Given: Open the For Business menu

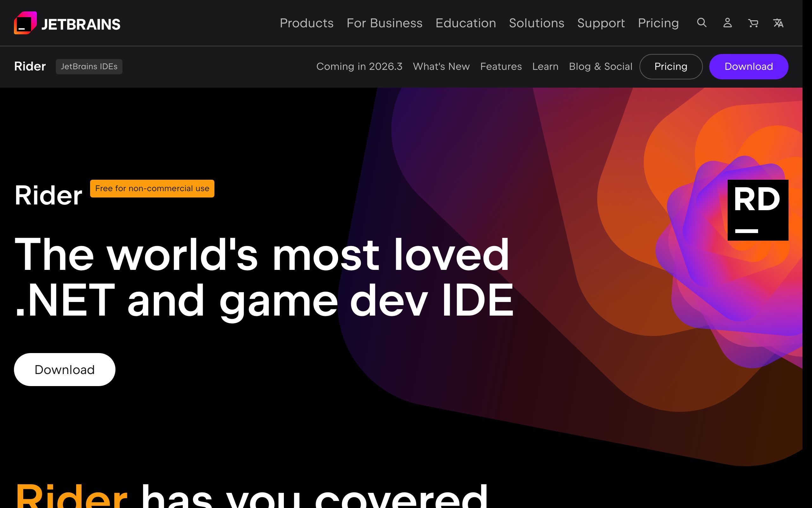Looking at the screenshot, I should (384, 23).
